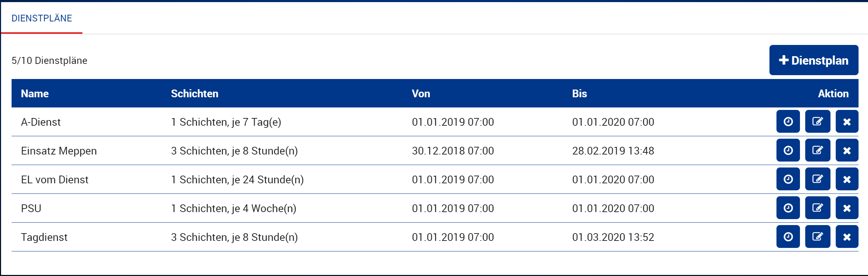Edit the Tagdienst duty plan

pos(817,237)
